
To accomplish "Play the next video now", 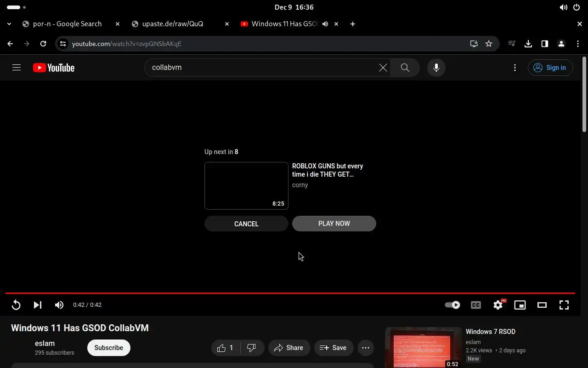I will (334, 224).
